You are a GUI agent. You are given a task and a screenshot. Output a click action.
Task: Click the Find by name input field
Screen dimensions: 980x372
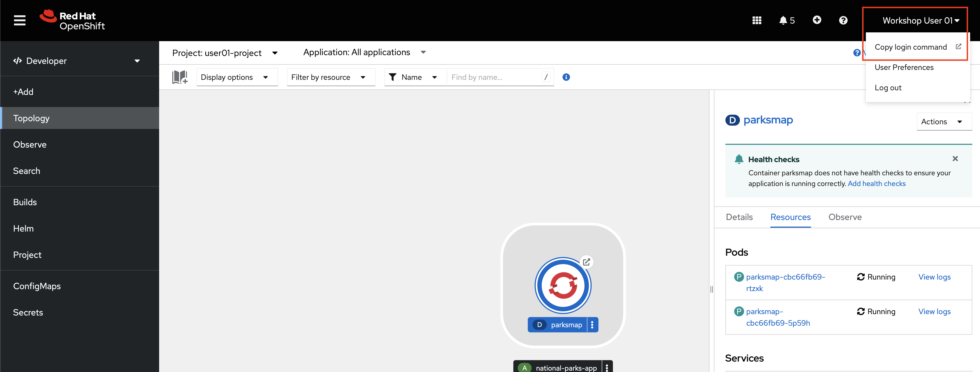pyautogui.click(x=494, y=77)
